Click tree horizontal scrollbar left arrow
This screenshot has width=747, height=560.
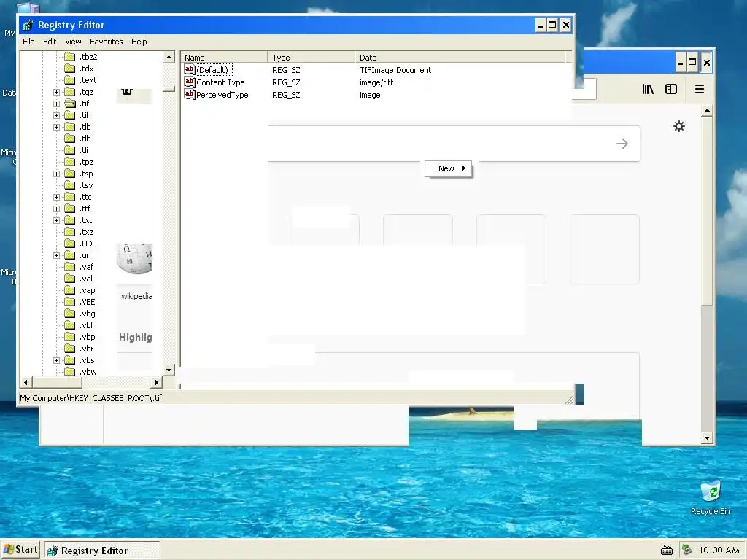26,382
